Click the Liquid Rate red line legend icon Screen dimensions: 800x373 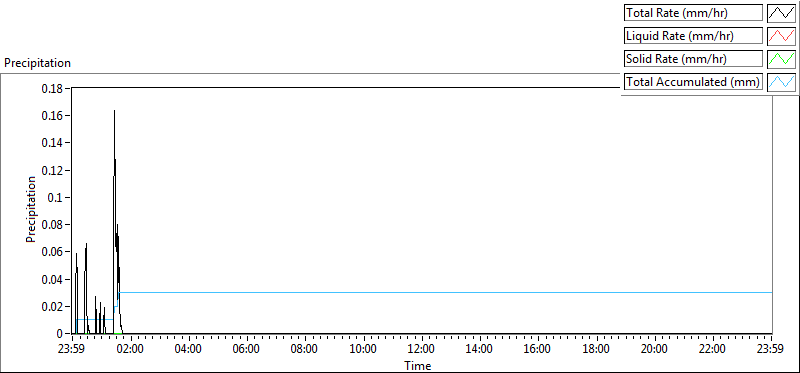[781, 36]
